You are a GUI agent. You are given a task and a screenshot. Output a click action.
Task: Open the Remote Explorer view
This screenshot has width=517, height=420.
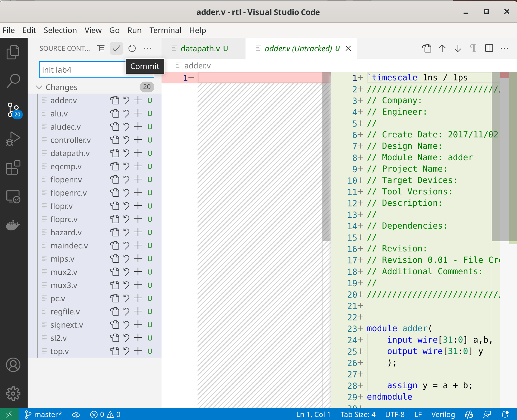pos(13,197)
